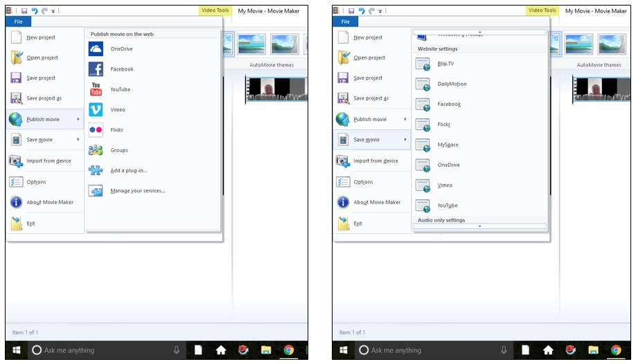Viewport: 636px width, 364px height.
Task: Choose OneDrive under Publish movie on the web
Action: (153, 49)
